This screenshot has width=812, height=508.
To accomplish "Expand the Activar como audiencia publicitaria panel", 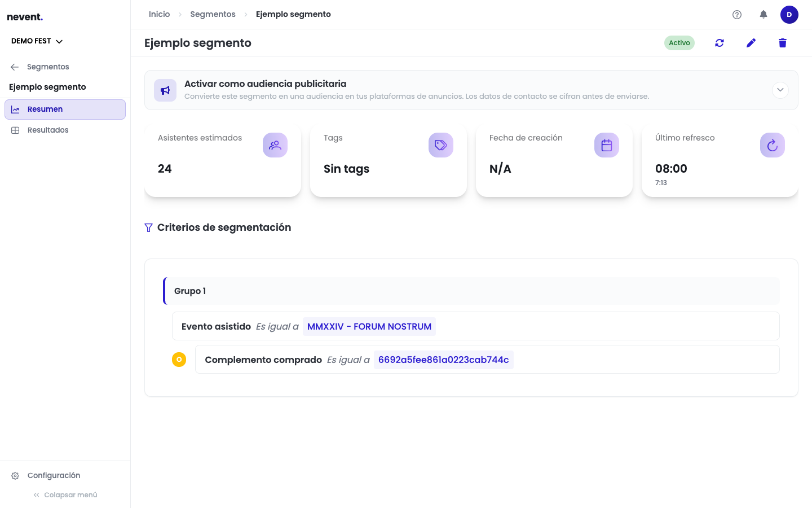I will coord(780,90).
